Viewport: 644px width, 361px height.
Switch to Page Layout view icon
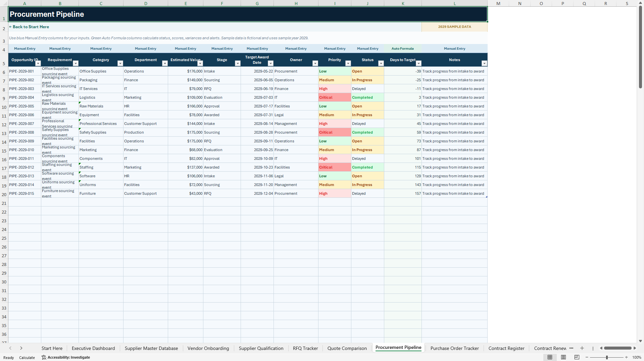(563, 357)
